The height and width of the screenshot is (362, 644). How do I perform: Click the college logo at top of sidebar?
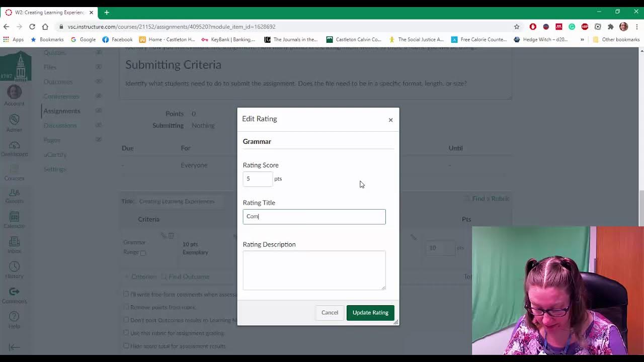pyautogui.click(x=15, y=65)
